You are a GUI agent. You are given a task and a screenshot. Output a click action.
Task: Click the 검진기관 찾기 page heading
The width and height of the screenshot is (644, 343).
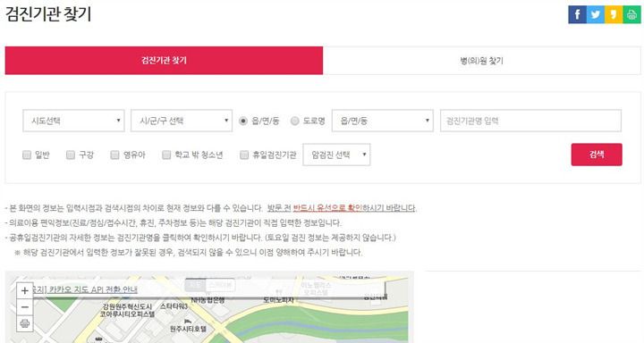coord(48,14)
